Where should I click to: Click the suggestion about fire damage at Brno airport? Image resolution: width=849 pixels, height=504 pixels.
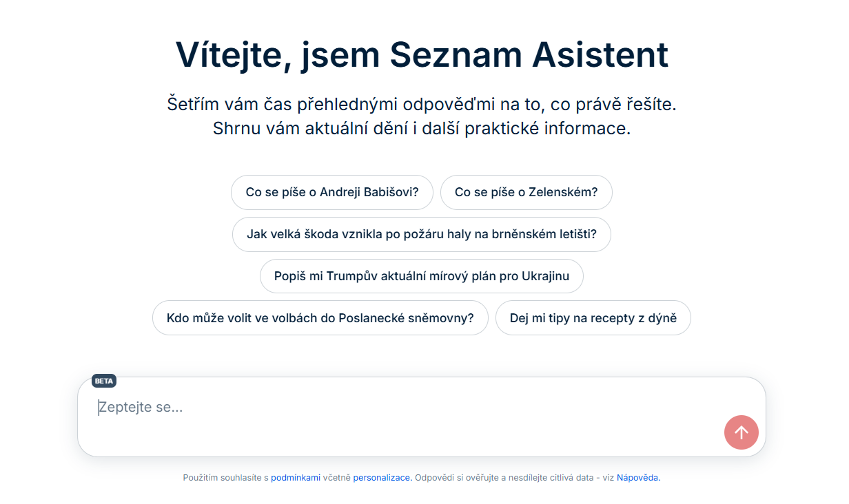[421, 234]
